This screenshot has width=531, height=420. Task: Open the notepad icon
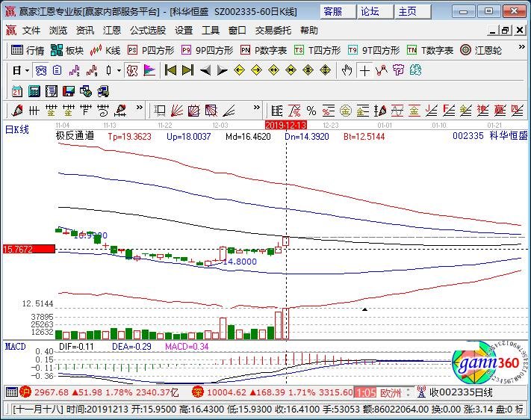[52, 91]
